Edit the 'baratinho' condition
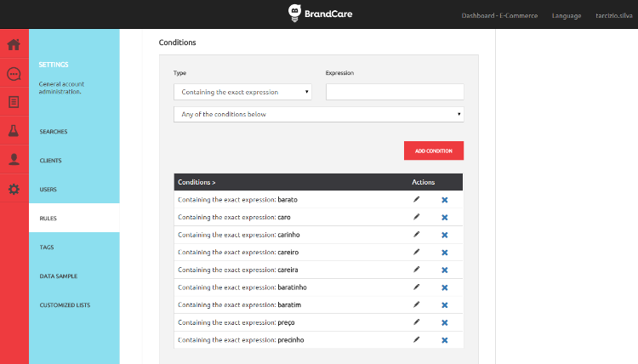 (x=416, y=287)
